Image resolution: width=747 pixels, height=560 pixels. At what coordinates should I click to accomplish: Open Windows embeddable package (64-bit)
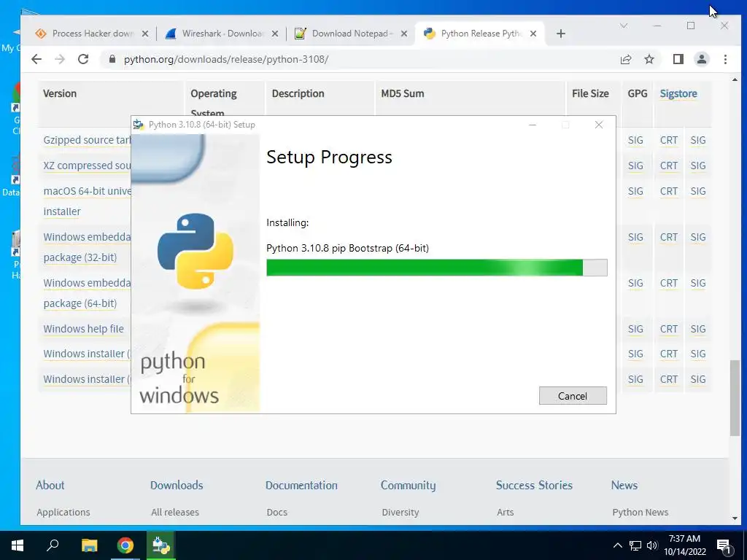tap(87, 293)
